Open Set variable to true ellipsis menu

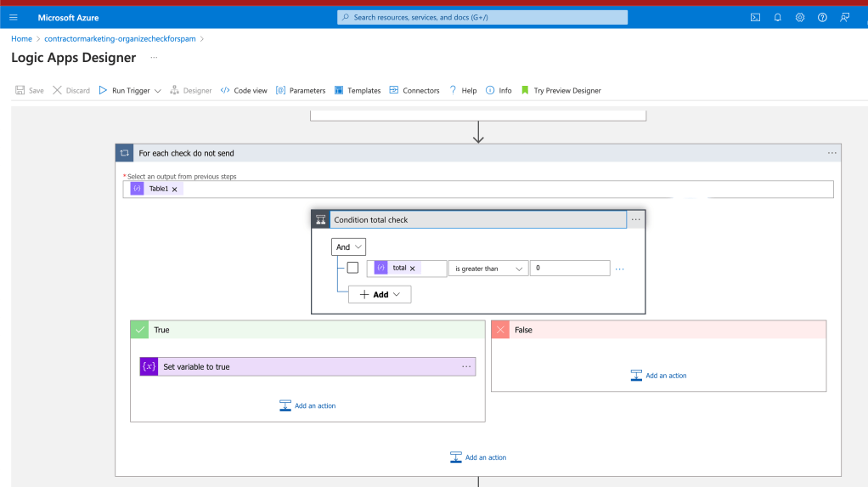pos(466,367)
